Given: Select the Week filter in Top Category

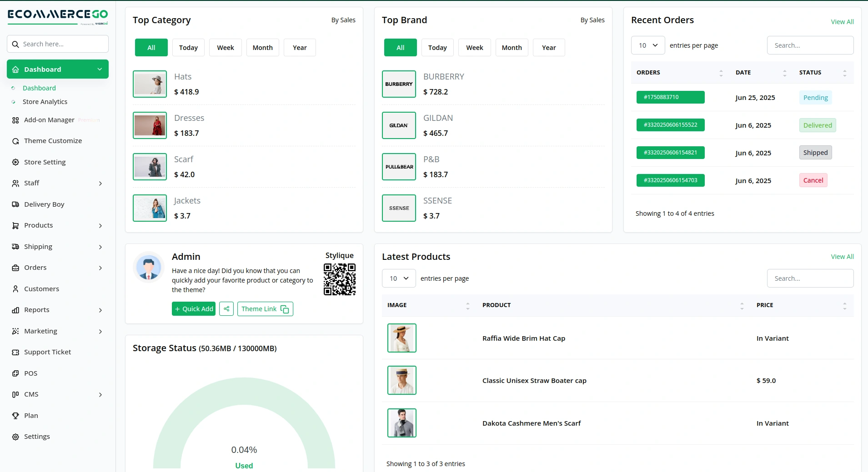Looking at the screenshot, I should click(x=225, y=48).
